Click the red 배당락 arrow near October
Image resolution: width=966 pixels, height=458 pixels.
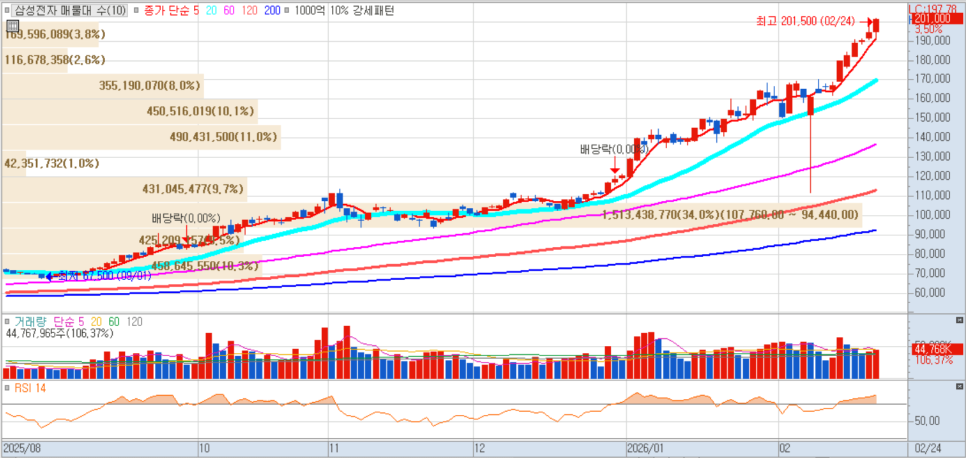187,234
